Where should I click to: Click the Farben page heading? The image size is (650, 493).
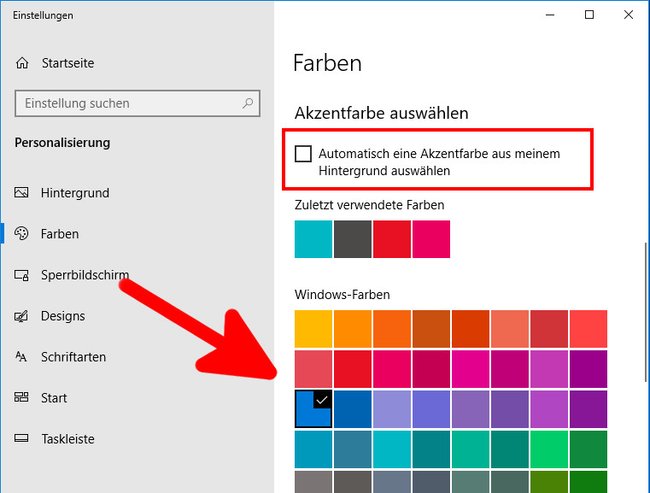point(327,63)
